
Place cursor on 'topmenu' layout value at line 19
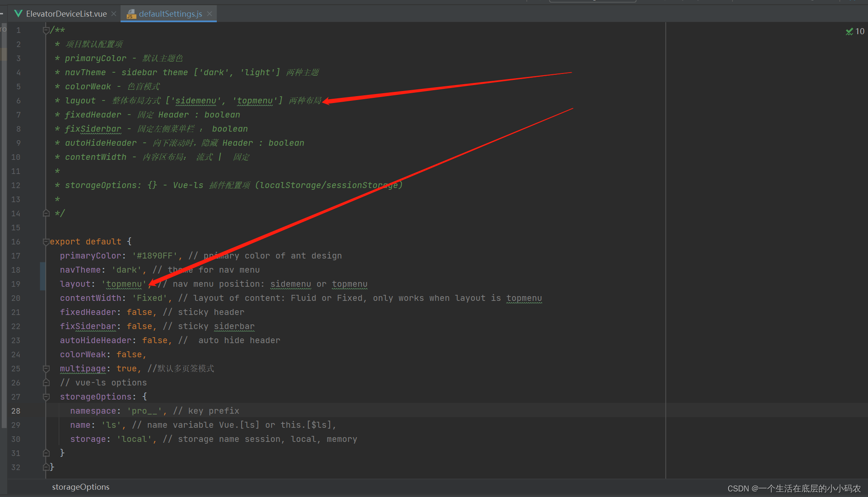[124, 284]
